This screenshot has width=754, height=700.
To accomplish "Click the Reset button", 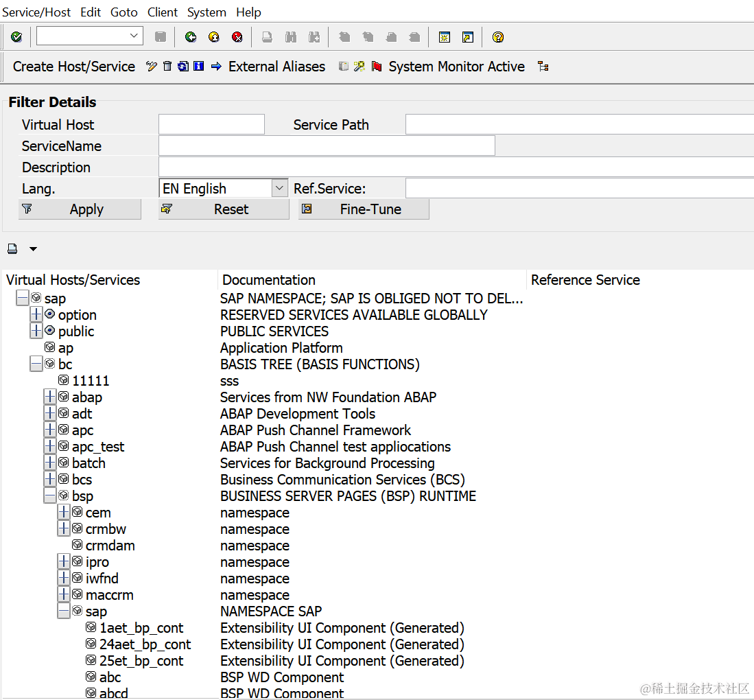I will 224,209.
